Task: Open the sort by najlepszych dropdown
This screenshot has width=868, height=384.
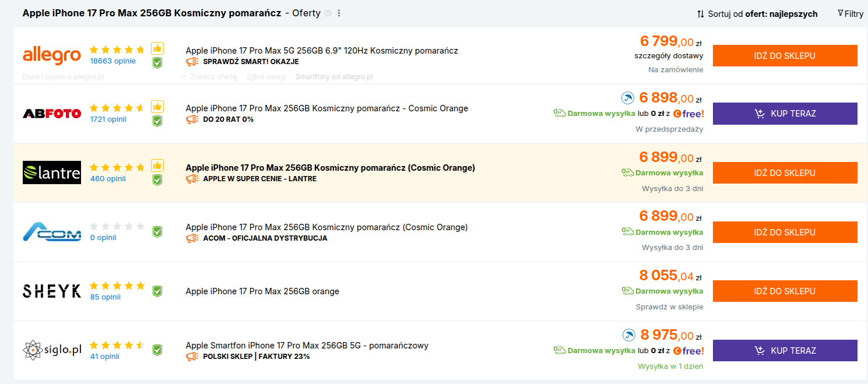Action: pyautogui.click(x=757, y=14)
